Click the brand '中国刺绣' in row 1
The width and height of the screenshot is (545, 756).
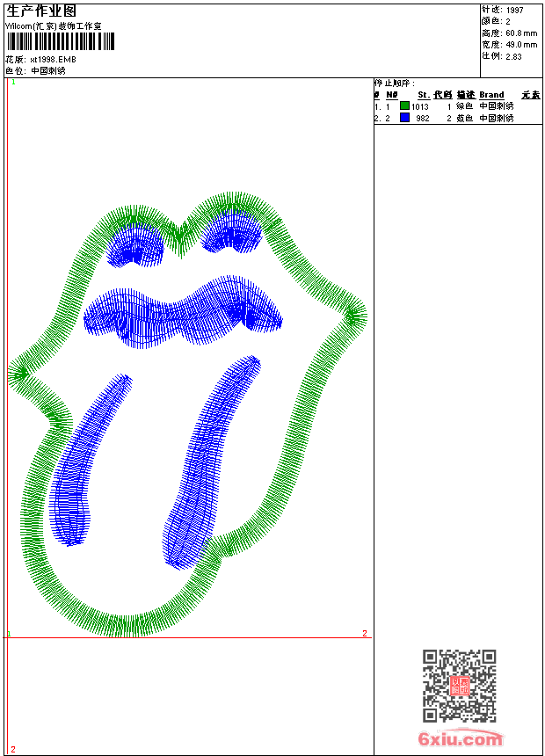(497, 106)
